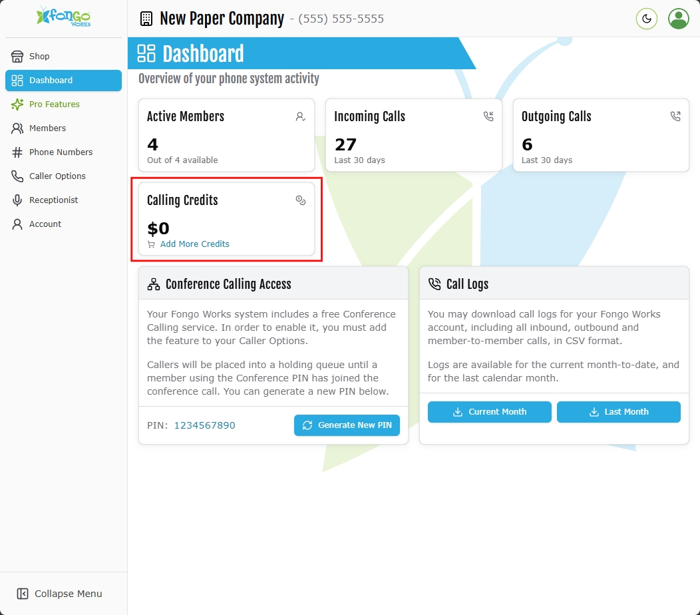Open the Members page
Viewport: 700px width, 615px height.
47,128
